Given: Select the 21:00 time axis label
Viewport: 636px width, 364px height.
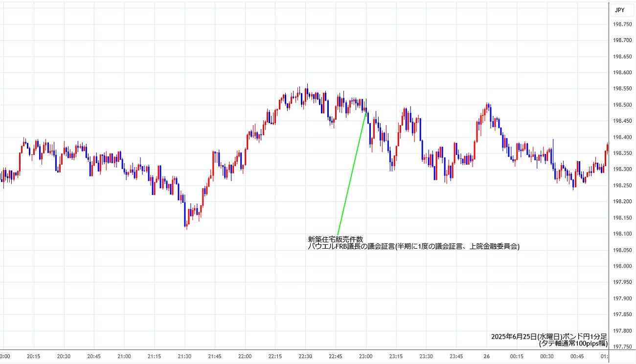Looking at the screenshot, I should click(124, 357).
